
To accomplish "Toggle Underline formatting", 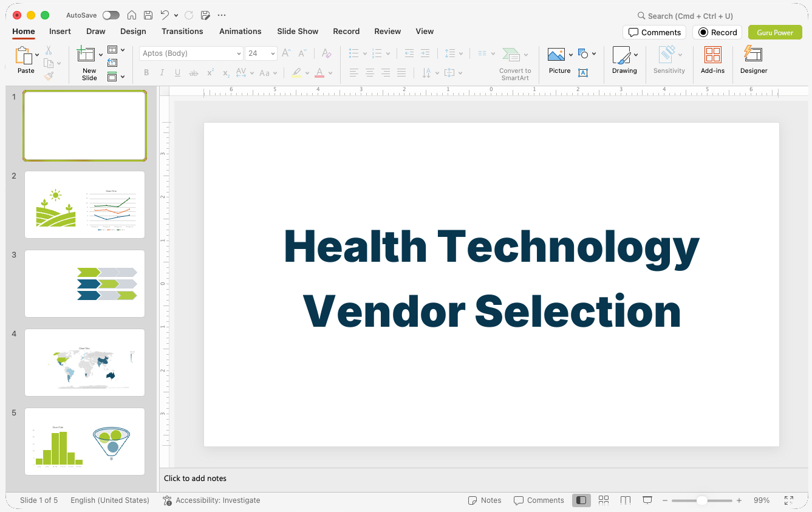I will pos(178,73).
